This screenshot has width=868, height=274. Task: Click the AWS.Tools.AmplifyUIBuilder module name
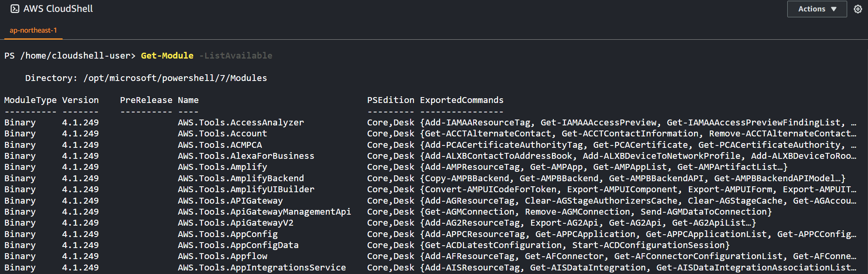pyautogui.click(x=246, y=189)
